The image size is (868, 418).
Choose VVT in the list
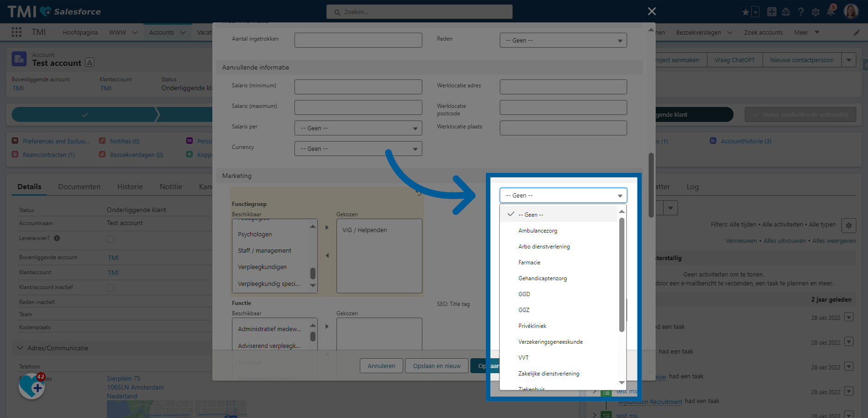[559, 358]
